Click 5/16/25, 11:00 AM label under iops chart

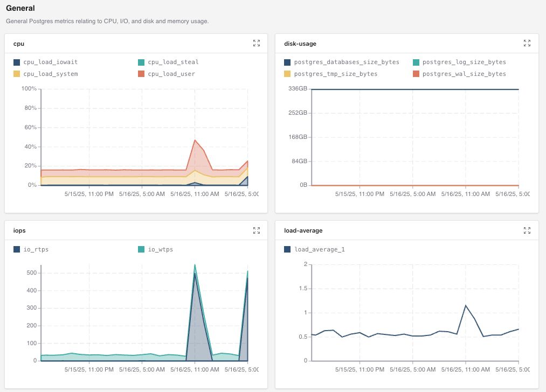coord(195,369)
